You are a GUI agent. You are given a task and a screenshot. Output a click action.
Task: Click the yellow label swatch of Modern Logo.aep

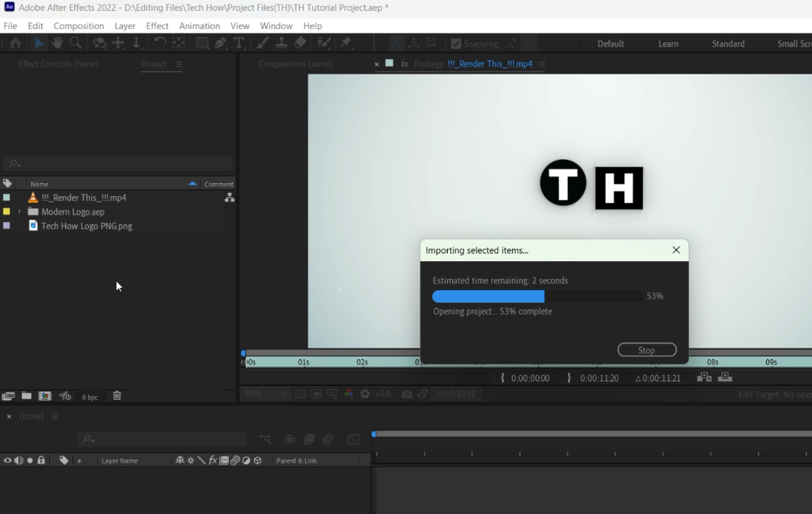click(7, 211)
